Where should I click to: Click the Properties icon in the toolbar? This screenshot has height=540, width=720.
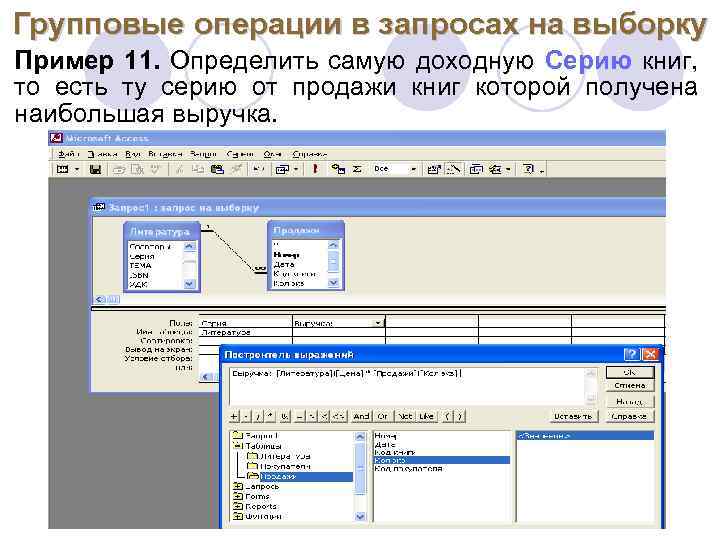433,169
